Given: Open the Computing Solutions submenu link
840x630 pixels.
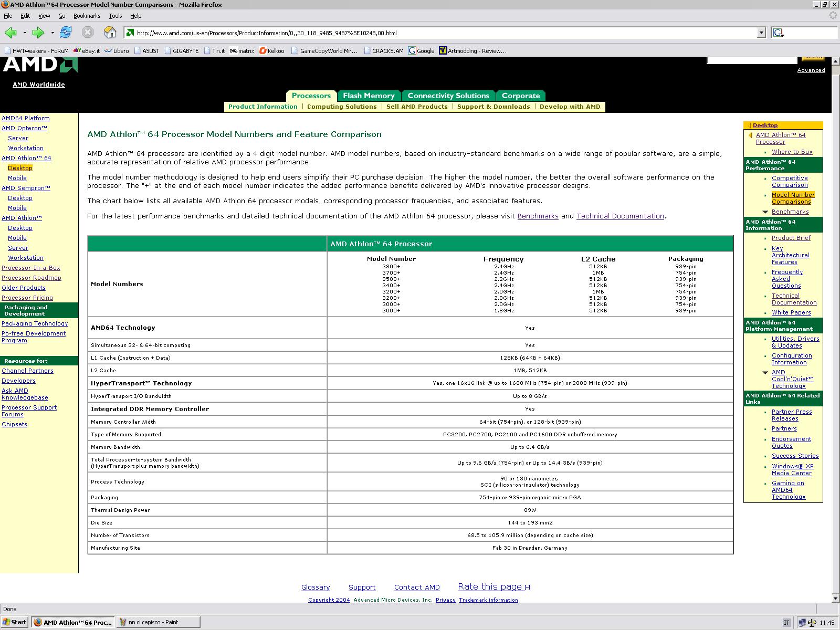Looking at the screenshot, I should pos(342,107).
